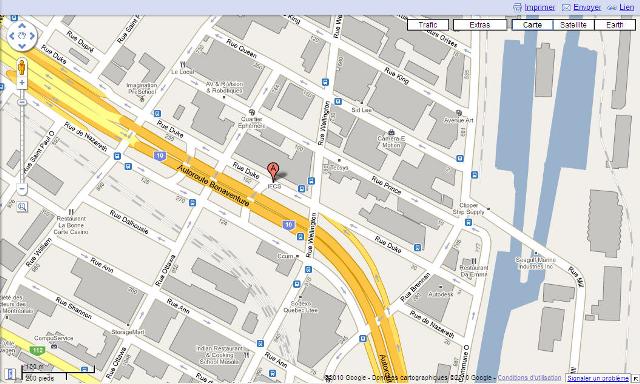
Task: Click the pan left arrow on navigation control
Action: 12,36
